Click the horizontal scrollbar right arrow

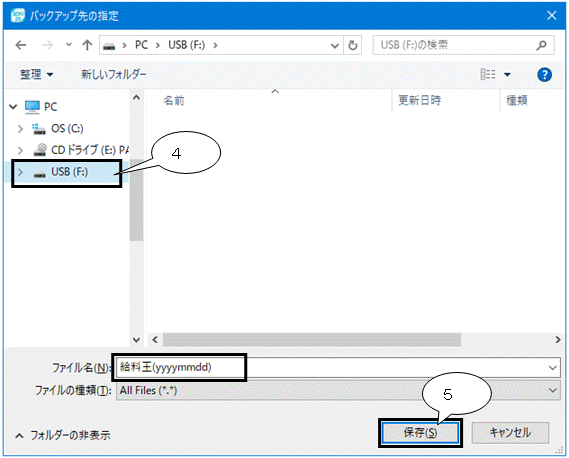pyautogui.click(x=558, y=340)
